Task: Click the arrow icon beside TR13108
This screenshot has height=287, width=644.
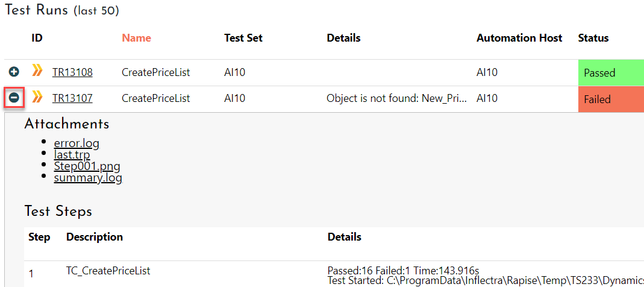Action: 37,72
